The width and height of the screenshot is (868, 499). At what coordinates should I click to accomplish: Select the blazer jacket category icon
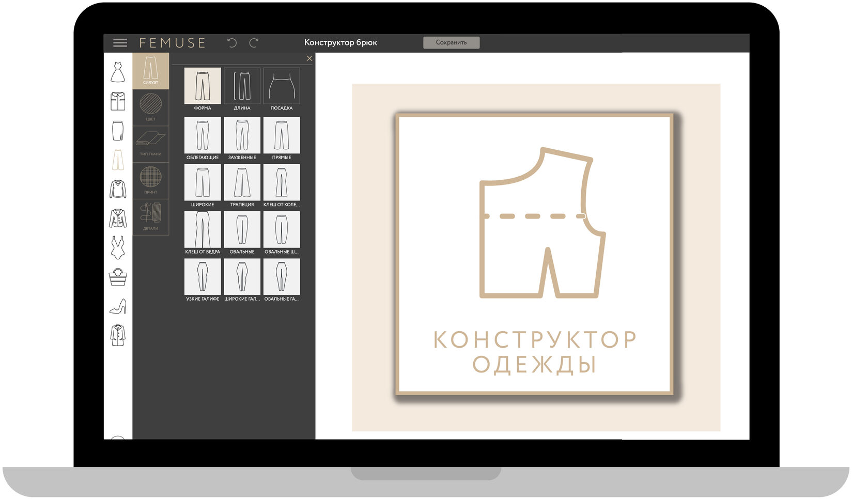[118, 219]
